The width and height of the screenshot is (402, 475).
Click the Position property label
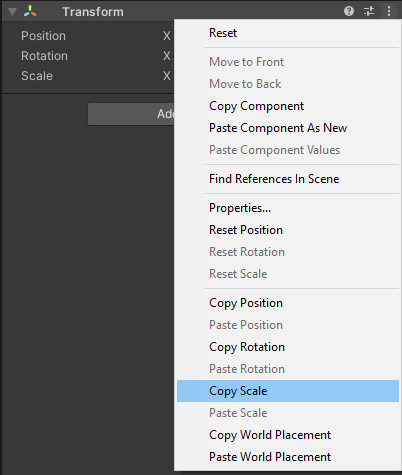(x=43, y=36)
